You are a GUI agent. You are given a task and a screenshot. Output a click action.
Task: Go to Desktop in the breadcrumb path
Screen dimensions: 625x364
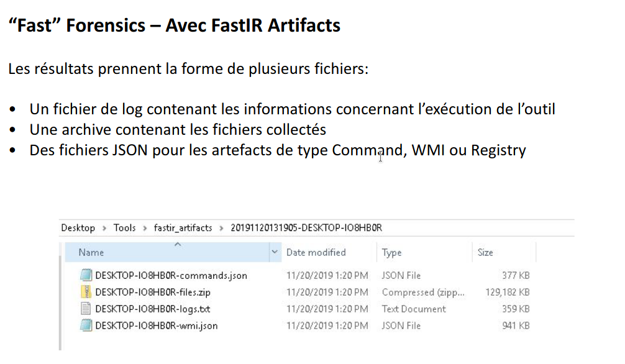pos(78,228)
